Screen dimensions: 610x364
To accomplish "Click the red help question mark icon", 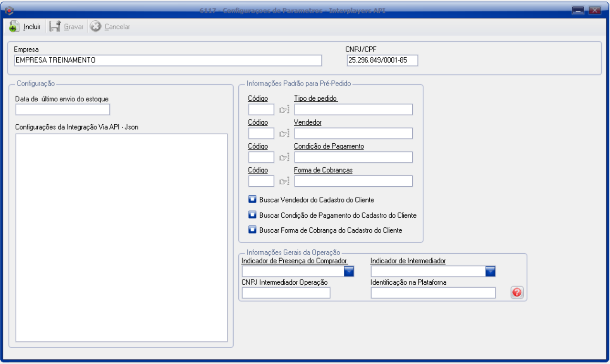I will coord(516,293).
